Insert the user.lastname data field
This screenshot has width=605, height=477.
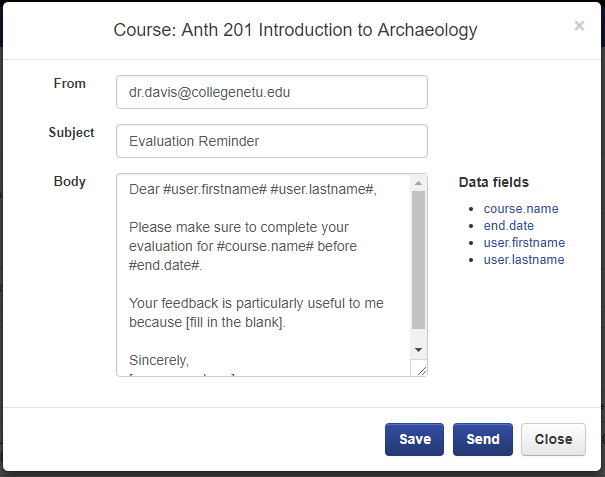524,260
